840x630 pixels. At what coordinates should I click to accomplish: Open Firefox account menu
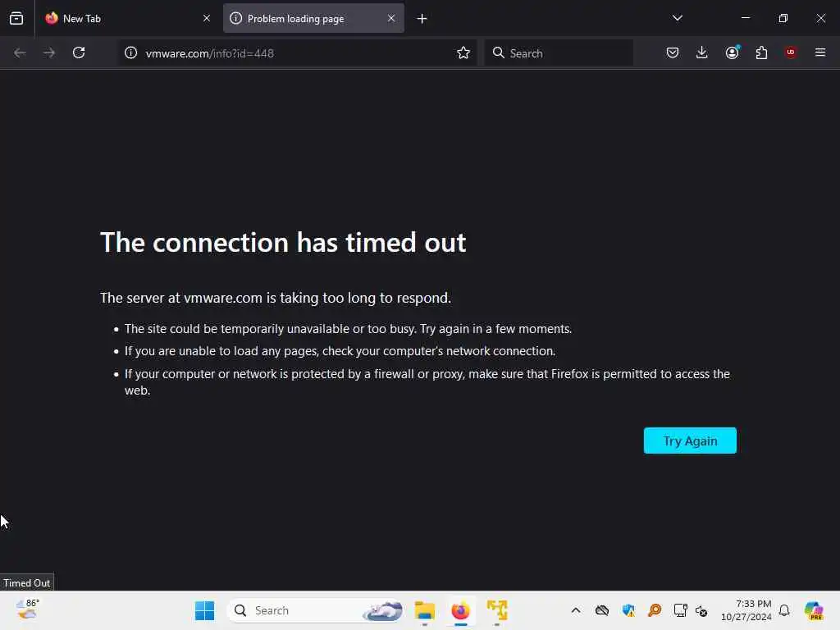[x=733, y=52]
